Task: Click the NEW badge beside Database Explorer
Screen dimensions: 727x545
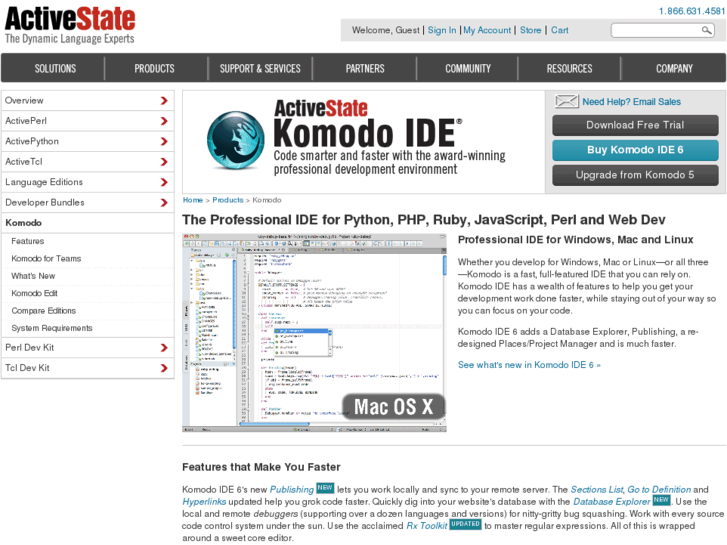Action: [x=661, y=500]
